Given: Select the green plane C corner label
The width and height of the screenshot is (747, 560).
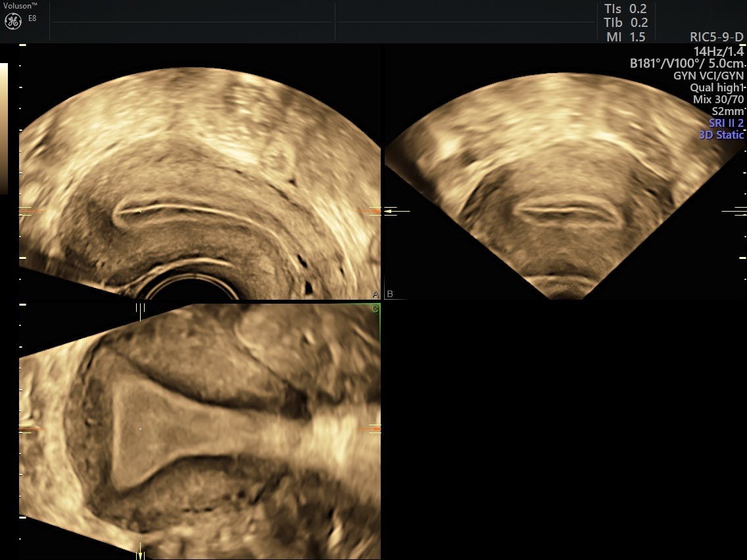Looking at the screenshot, I should pos(375,308).
